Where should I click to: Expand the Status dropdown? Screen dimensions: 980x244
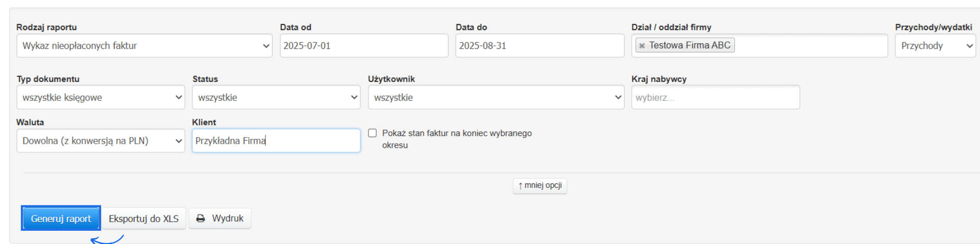(276, 97)
